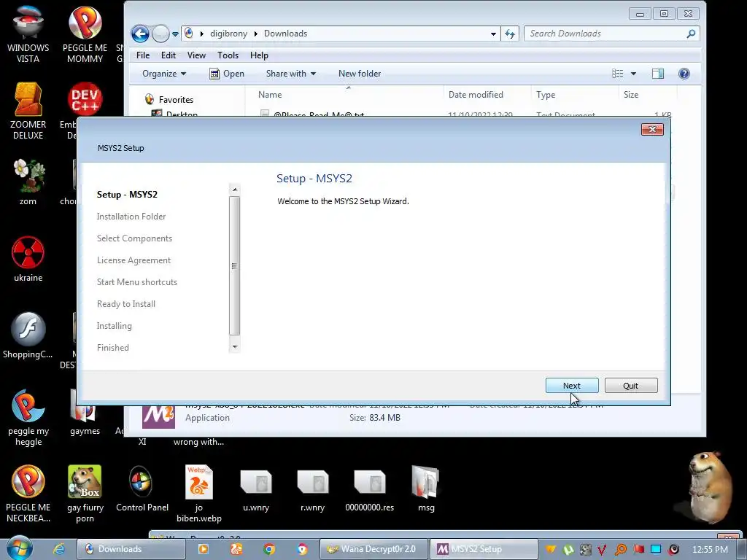Click the Search Downloads field

612,34
